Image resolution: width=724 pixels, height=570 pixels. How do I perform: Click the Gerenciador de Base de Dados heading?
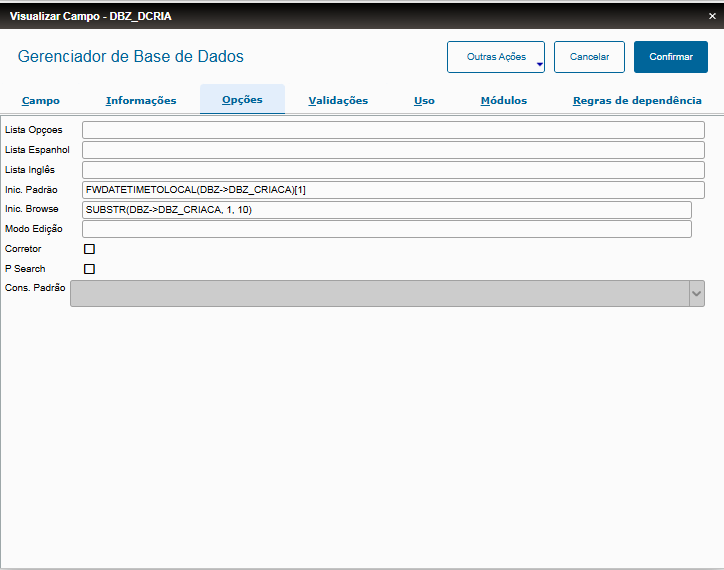coord(131,56)
